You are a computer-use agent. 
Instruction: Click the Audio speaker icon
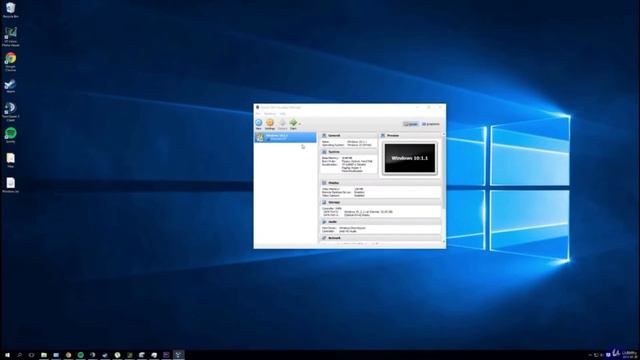click(x=324, y=222)
